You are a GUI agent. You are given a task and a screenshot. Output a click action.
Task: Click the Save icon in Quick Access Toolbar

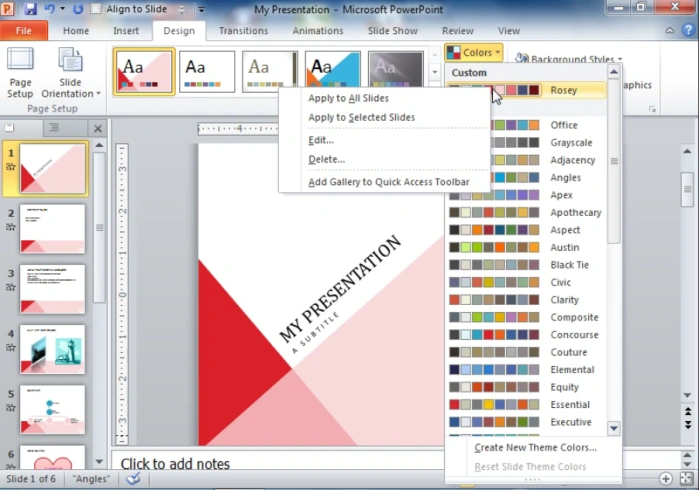click(30, 9)
